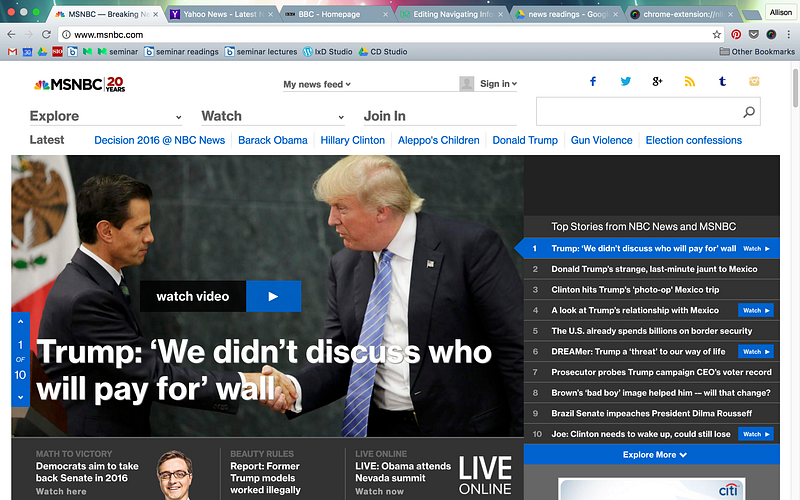Open Report: Former Trump models story
This screenshot has width=800, height=500.
pos(265,478)
